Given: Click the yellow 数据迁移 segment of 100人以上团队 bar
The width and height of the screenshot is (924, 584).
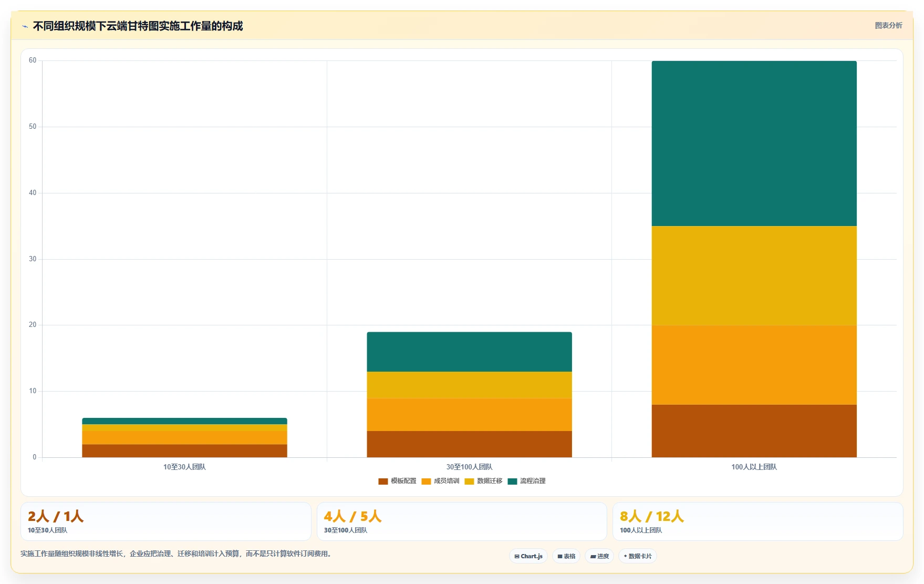Looking at the screenshot, I should (x=754, y=276).
